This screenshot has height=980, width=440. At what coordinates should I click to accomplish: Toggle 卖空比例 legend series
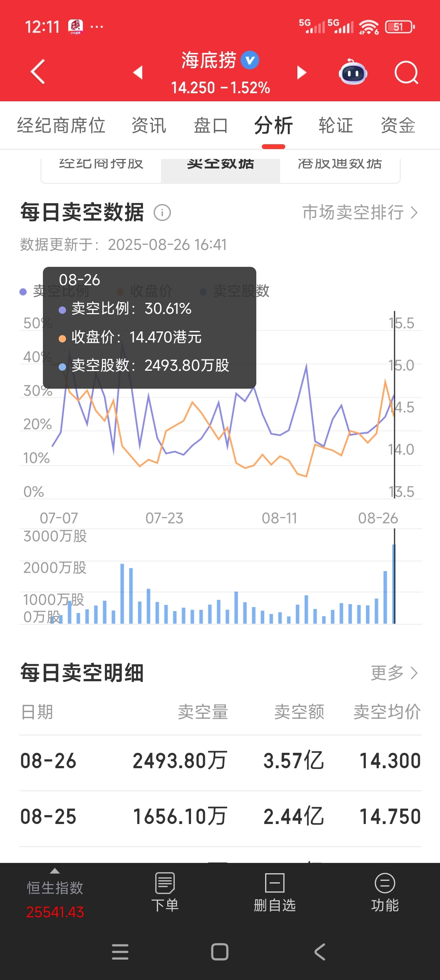(54, 291)
